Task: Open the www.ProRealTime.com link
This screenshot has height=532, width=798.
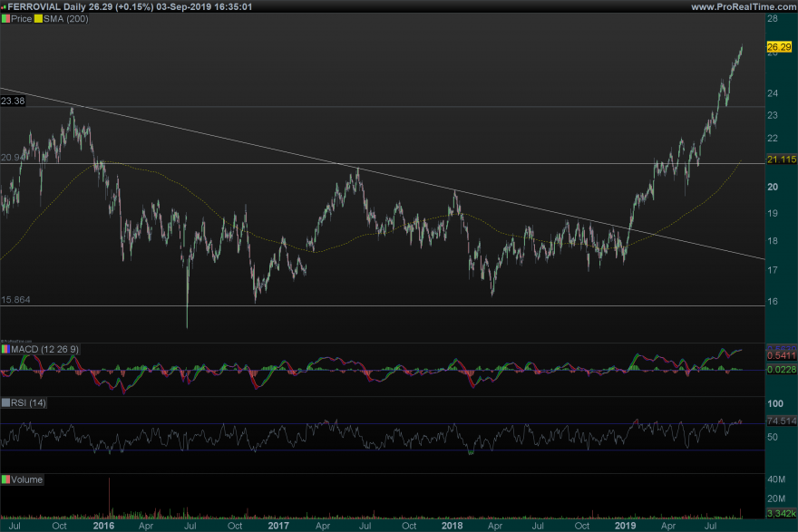Action: point(744,6)
